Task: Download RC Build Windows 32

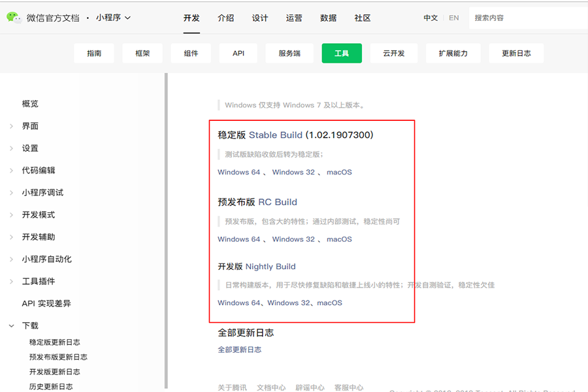Action: point(293,239)
